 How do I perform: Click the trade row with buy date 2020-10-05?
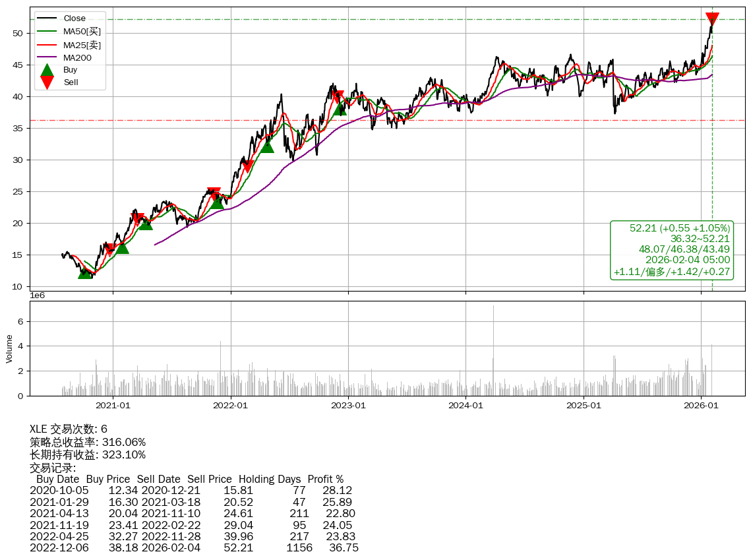tap(191, 491)
